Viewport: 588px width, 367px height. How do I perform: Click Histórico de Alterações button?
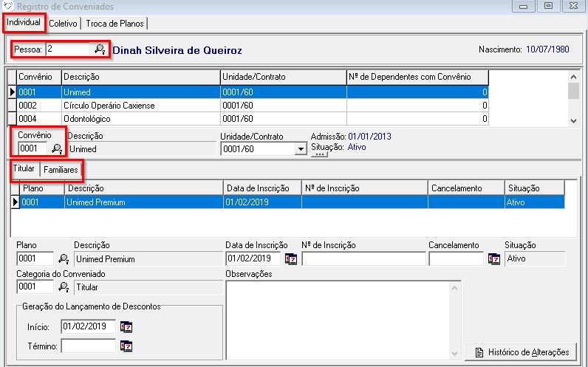point(522,351)
